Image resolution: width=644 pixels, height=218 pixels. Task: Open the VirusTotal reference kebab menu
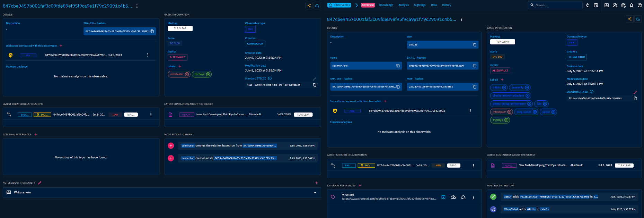coord(473,197)
